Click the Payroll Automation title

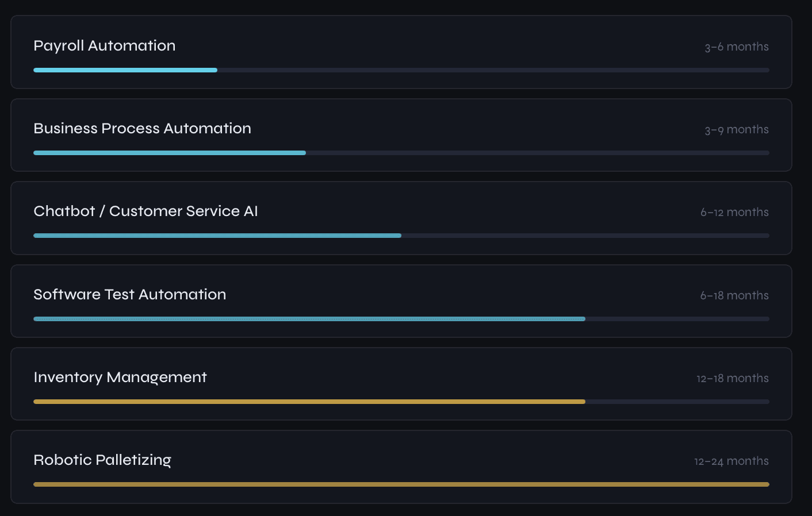[104, 46]
